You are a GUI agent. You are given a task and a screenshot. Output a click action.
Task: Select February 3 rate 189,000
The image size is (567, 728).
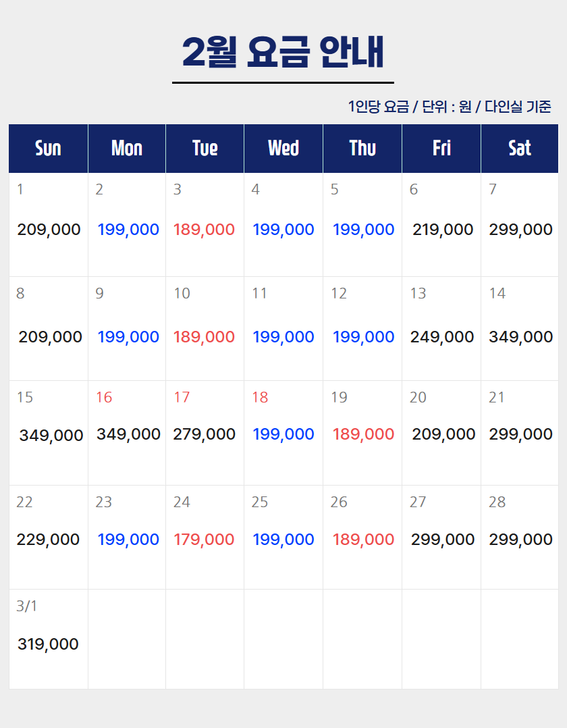point(204,230)
